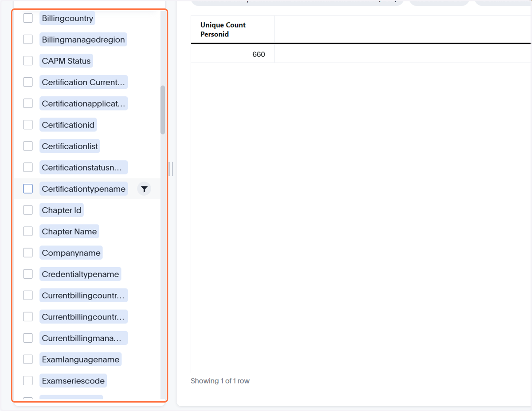
Task: Check the Certificationlist checkbox
Action: coord(28,146)
